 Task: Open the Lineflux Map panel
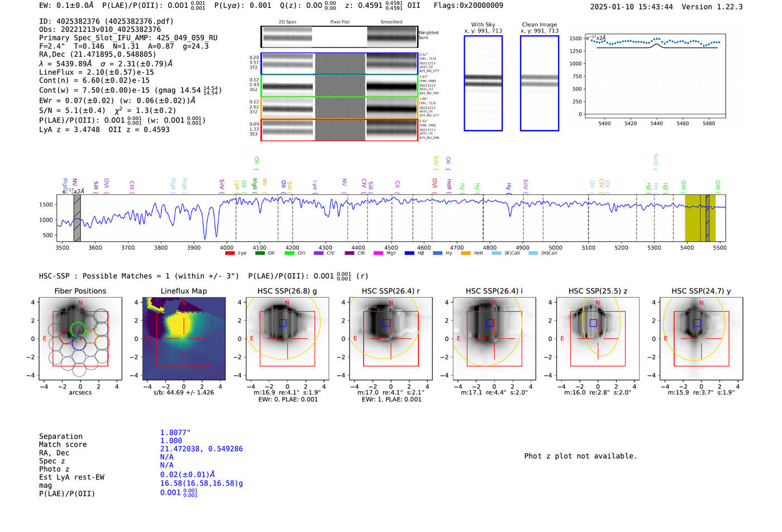184,338
